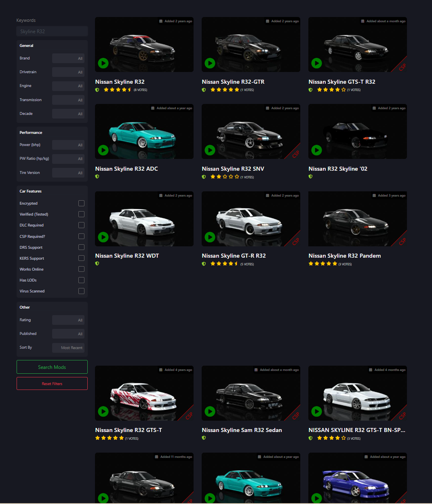Screen dimensions: 432x504
Task: Open the Nissan Skyline R32 Pandem title link
Action: (345, 256)
